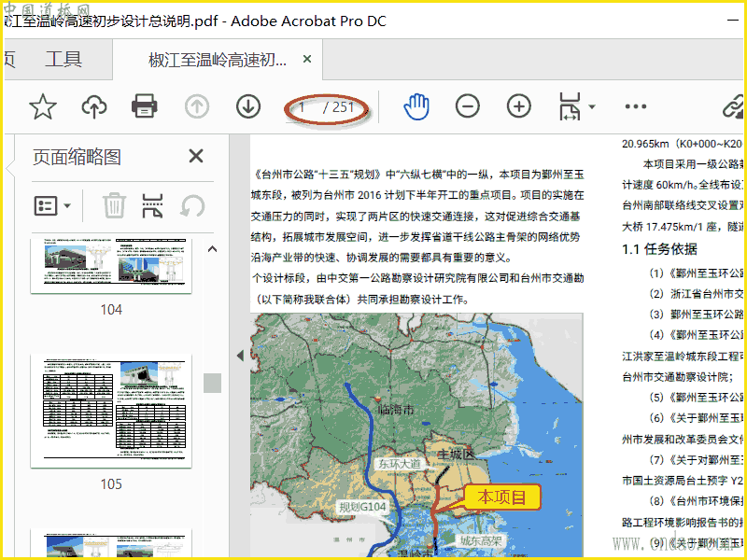This screenshot has height=560, width=747.
Task: Zoom out with the minus icon
Action: pos(467,106)
